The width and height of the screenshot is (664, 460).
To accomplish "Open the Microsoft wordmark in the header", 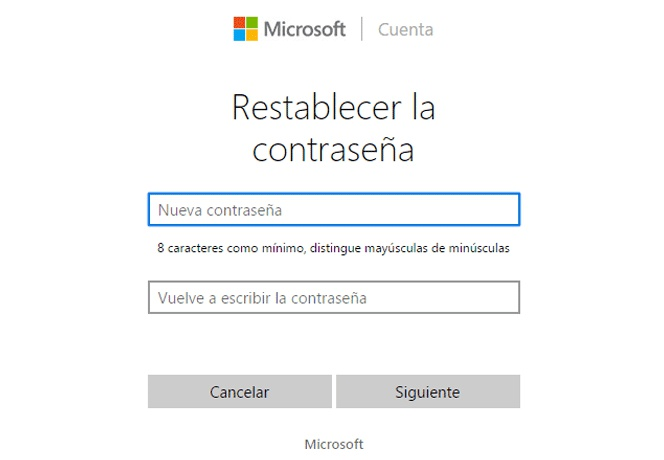I will (304, 29).
